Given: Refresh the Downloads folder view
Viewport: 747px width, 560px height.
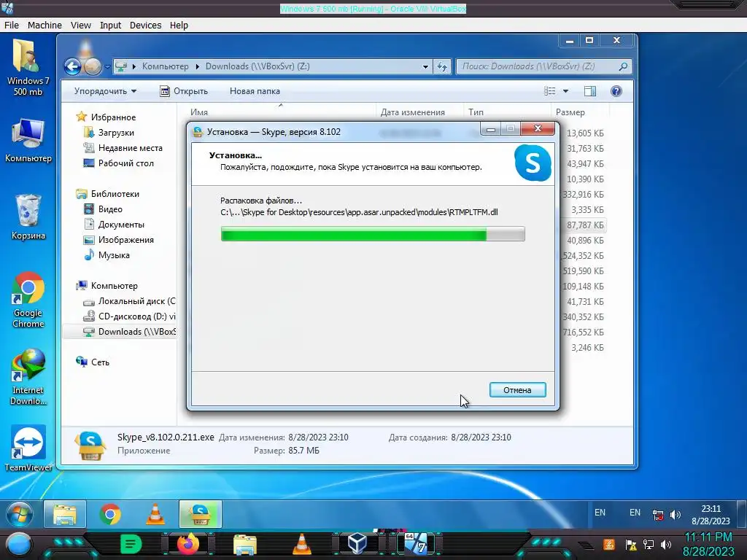Looking at the screenshot, I should coord(441,66).
